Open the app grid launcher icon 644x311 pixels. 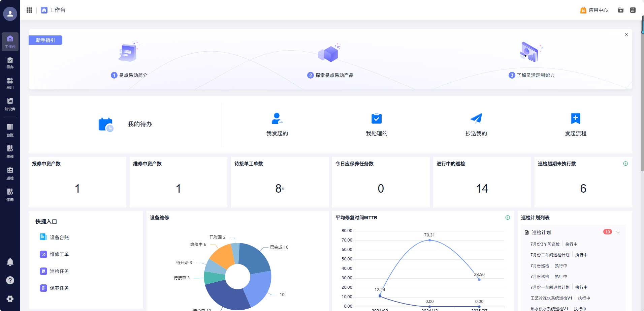pos(29,10)
